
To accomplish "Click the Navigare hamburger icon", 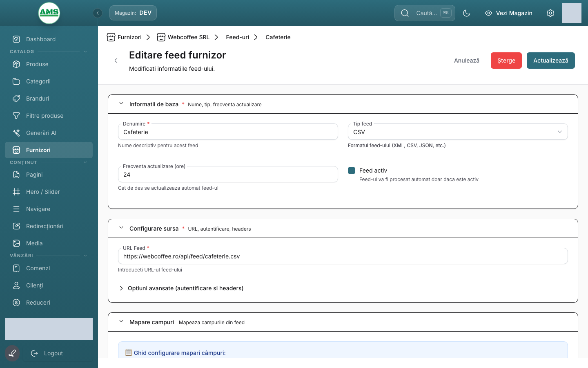I will (x=16, y=209).
